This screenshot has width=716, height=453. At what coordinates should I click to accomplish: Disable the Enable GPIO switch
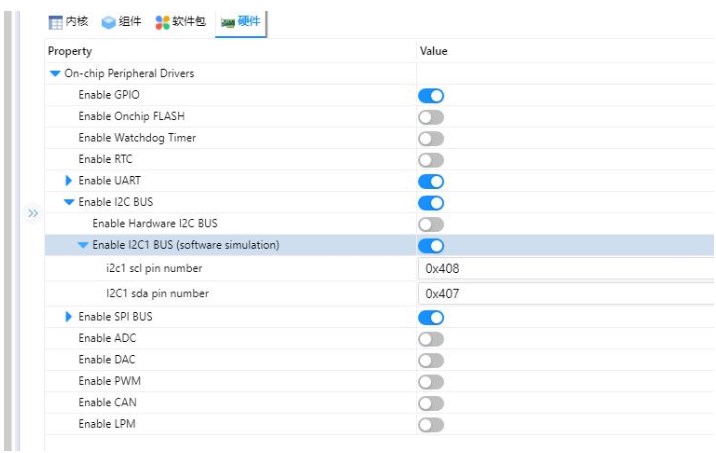coord(431,96)
